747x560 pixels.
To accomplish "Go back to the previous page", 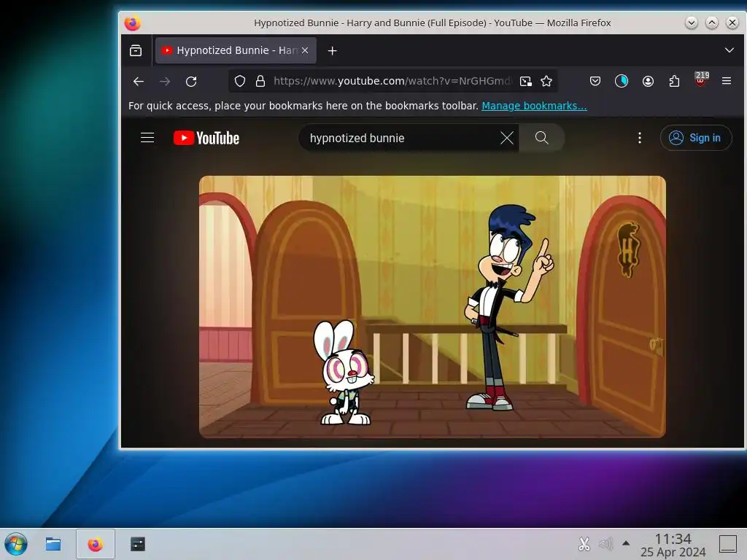I will coord(139,82).
